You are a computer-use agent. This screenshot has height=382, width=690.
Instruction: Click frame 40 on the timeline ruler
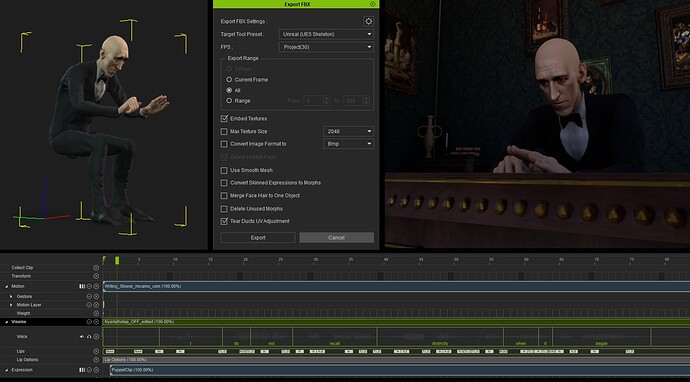(385, 260)
